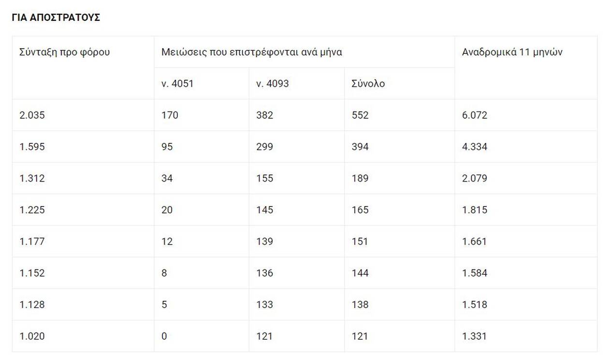Click the 1.331 retroactive amount cell

coord(475,336)
